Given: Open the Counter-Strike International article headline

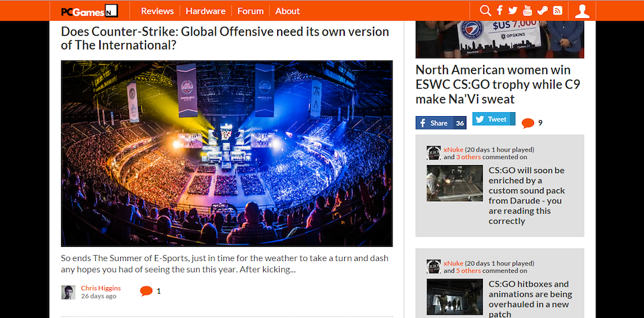Looking at the screenshot, I should [225, 38].
